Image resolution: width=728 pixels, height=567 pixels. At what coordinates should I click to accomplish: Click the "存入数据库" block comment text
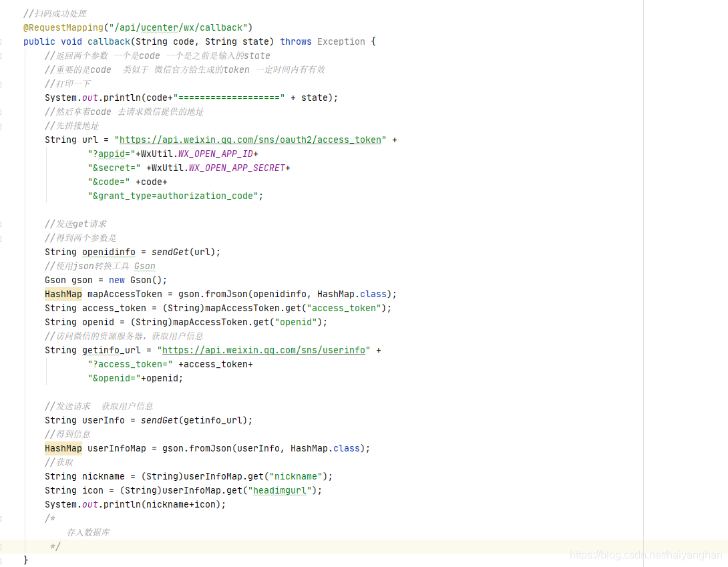pos(88,532)
